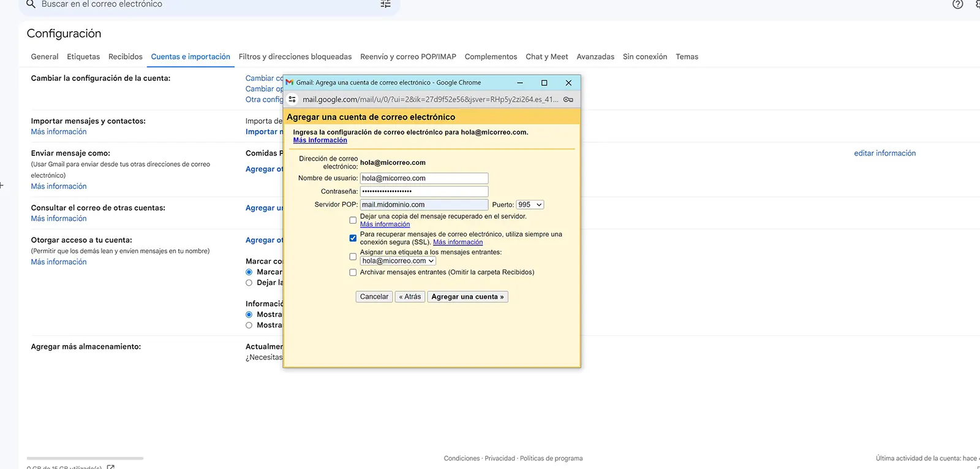Image resolution: width=980 pixels, height=469 pixels.
Task: Open the Puerto 995 dropdown
Action: coord(530,205)
